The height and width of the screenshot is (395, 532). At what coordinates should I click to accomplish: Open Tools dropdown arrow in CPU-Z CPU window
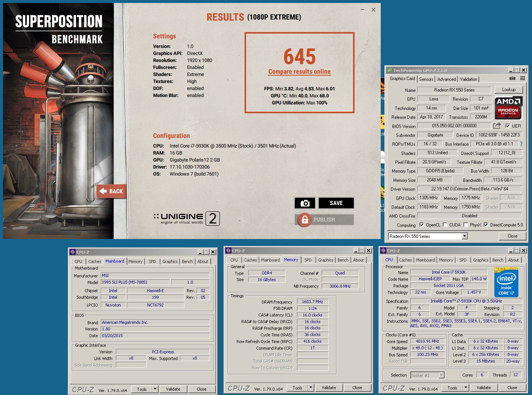click(x=466, y=388)
